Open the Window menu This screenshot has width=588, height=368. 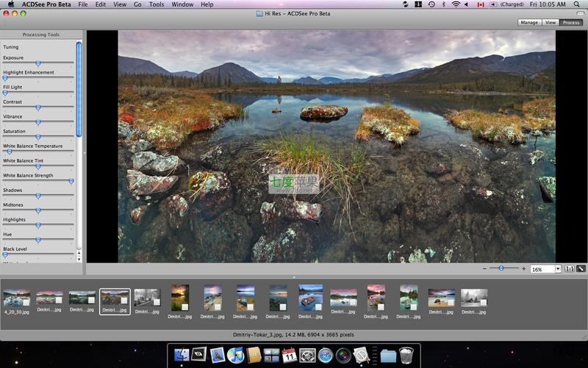(x=182, y=4)
